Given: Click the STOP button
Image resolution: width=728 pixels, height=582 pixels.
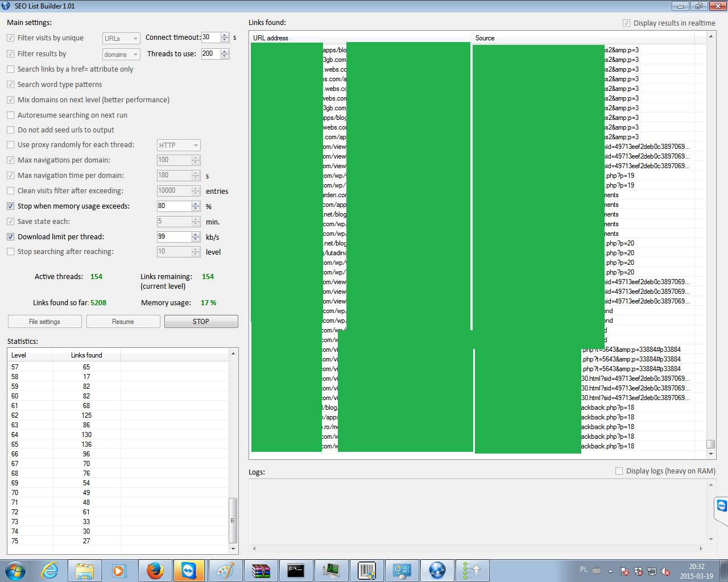Looking at the screenshot, I should [201, 322].
